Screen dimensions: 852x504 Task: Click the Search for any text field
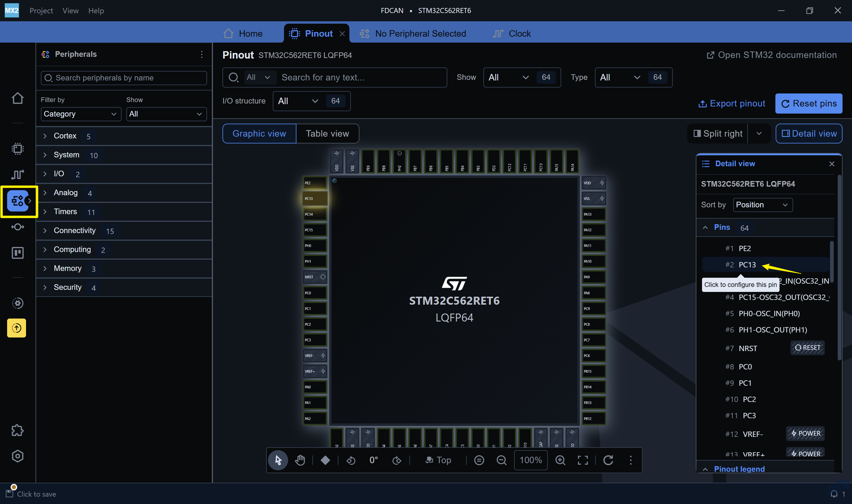point(362,77)
